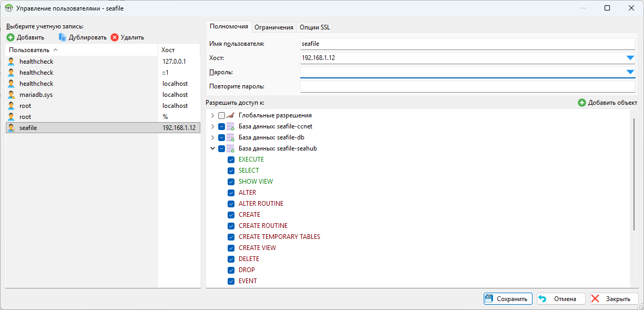Switch to the Ограничения tab

tap(273, 27)
